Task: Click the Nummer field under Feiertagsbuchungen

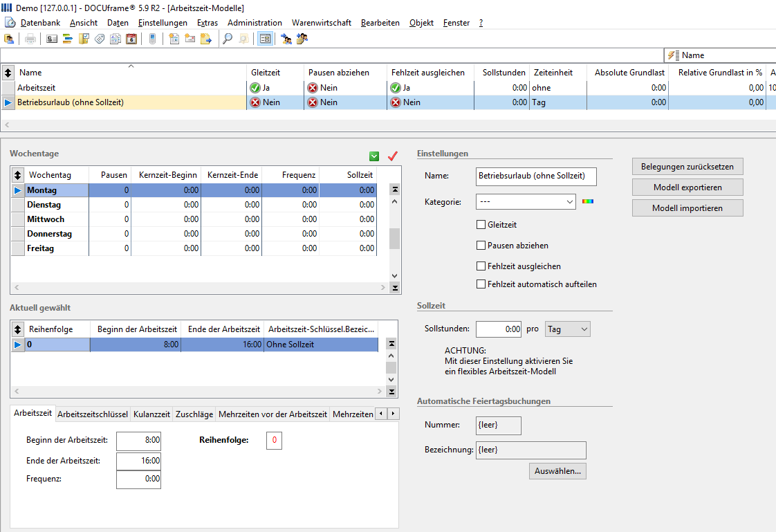Action: click(x=499, y=425)
